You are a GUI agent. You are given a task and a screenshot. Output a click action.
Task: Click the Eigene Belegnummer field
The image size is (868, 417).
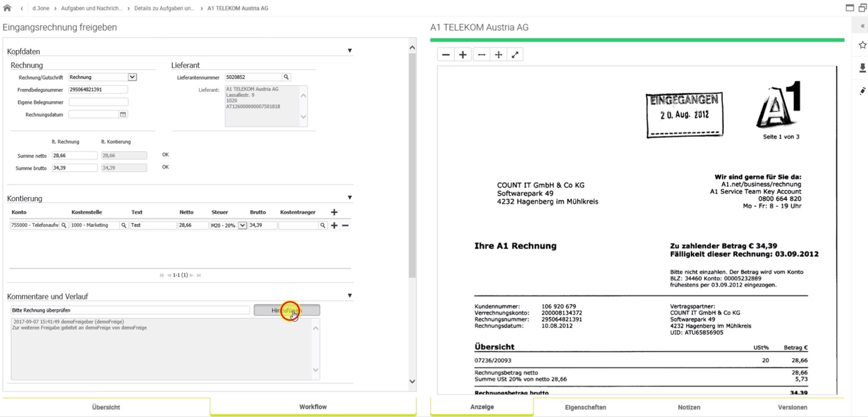click(x=98, y=102)
